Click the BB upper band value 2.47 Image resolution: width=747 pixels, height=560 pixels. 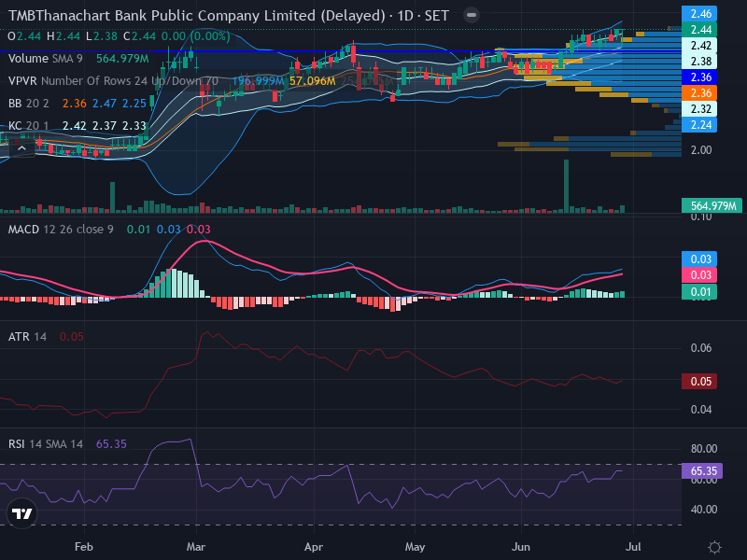pos(105,104)
